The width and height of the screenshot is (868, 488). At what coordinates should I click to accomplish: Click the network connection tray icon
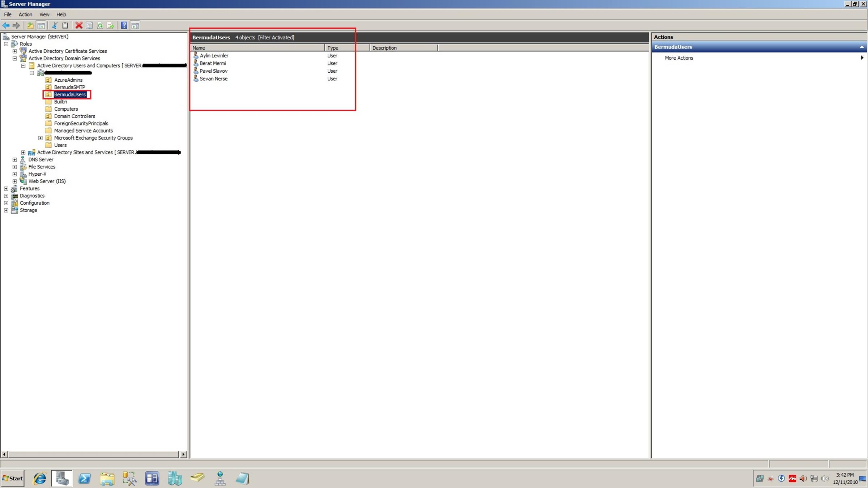pyautogui.click(x=814, y=479)
